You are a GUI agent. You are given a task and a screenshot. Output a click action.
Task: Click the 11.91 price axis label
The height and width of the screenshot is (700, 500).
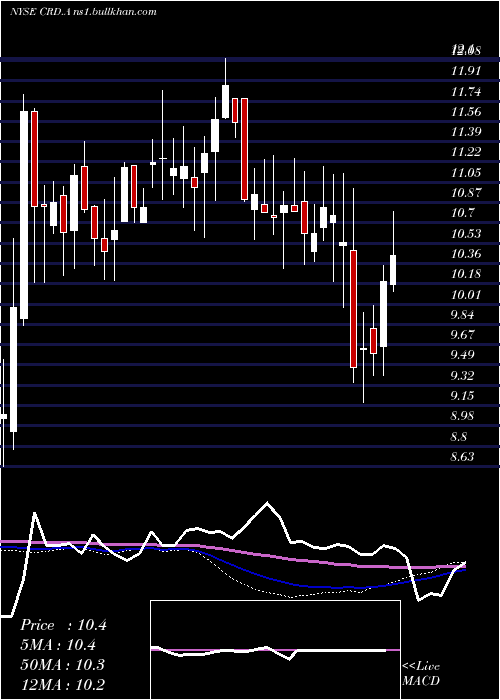pos(466,71)
